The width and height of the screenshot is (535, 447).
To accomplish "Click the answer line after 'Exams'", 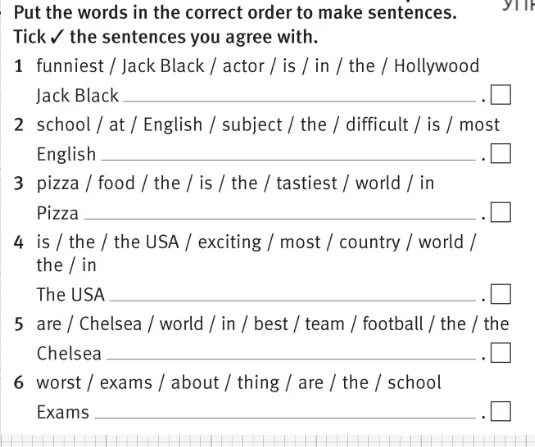I will tap(285, 418).
